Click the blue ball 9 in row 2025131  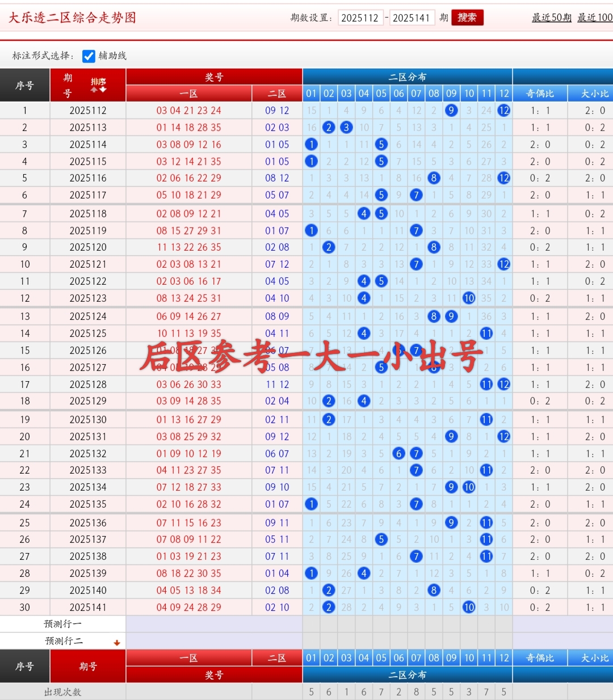point(451,436)
